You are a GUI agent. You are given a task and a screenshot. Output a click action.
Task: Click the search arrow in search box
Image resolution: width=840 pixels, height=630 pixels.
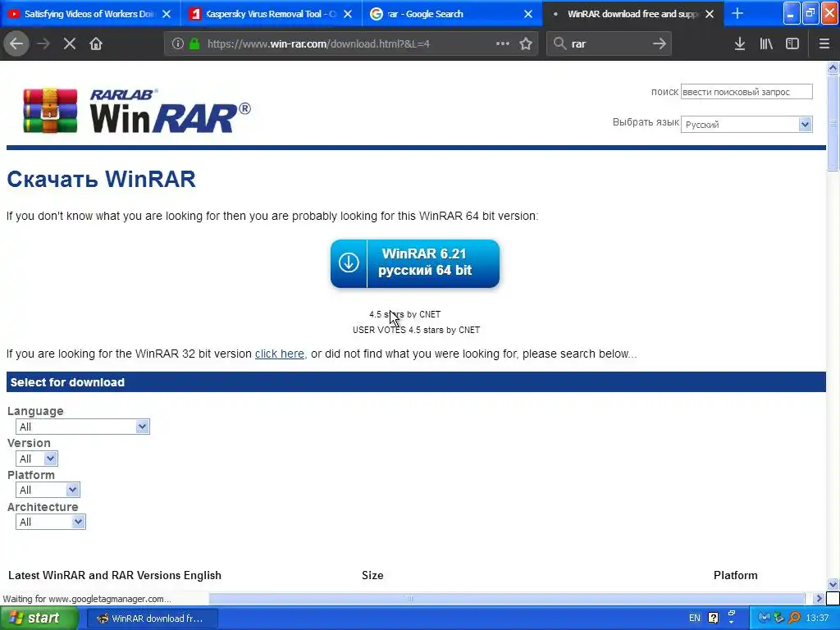click(x=660, y=44)
